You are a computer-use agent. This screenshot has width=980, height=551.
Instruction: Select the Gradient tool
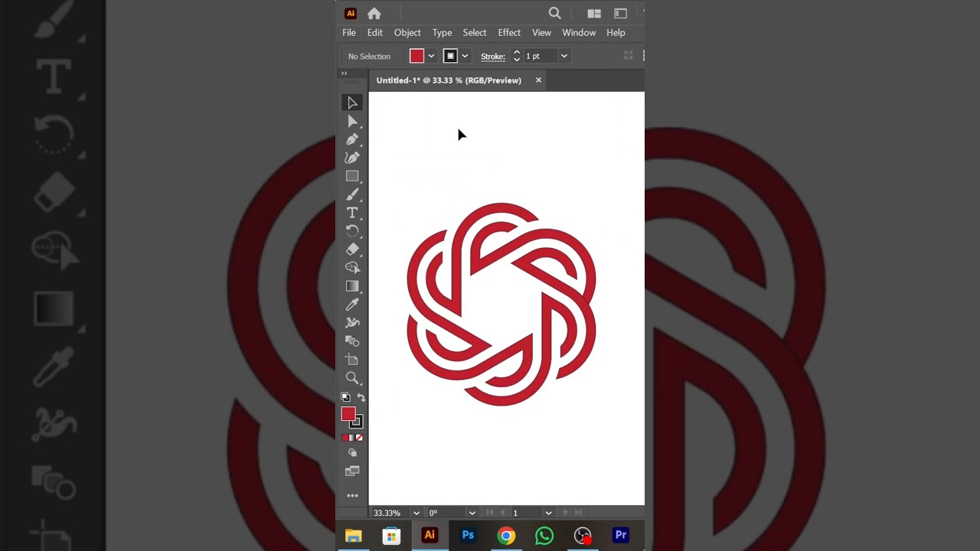click(352, 286)
